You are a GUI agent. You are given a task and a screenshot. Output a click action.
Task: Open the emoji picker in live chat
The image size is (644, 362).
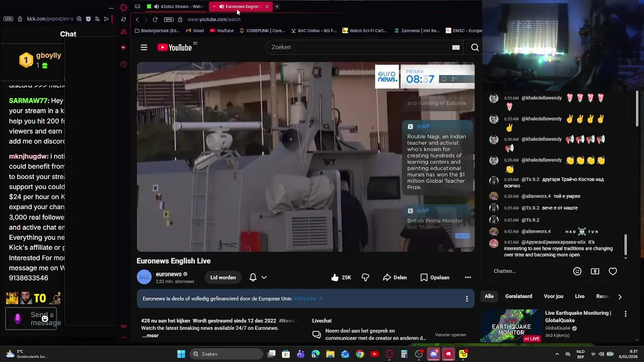[x=577, y=271]
